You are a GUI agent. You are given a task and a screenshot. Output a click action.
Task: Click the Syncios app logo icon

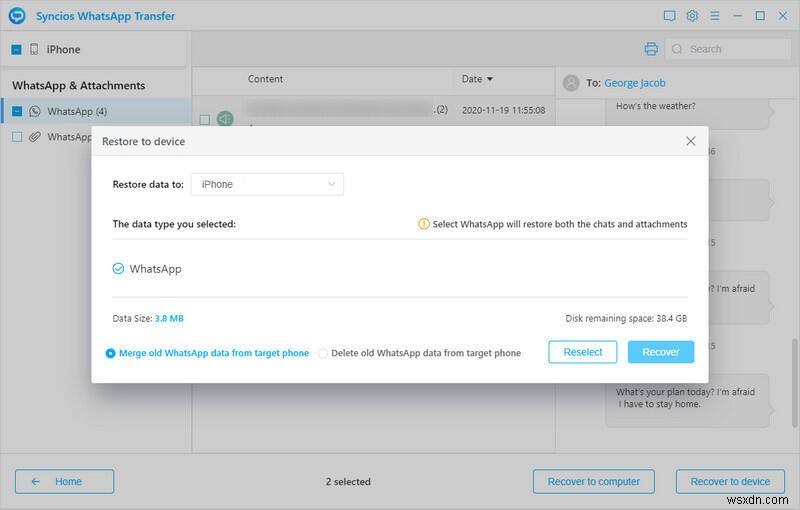pyautogui.click(x=17, y=16)
